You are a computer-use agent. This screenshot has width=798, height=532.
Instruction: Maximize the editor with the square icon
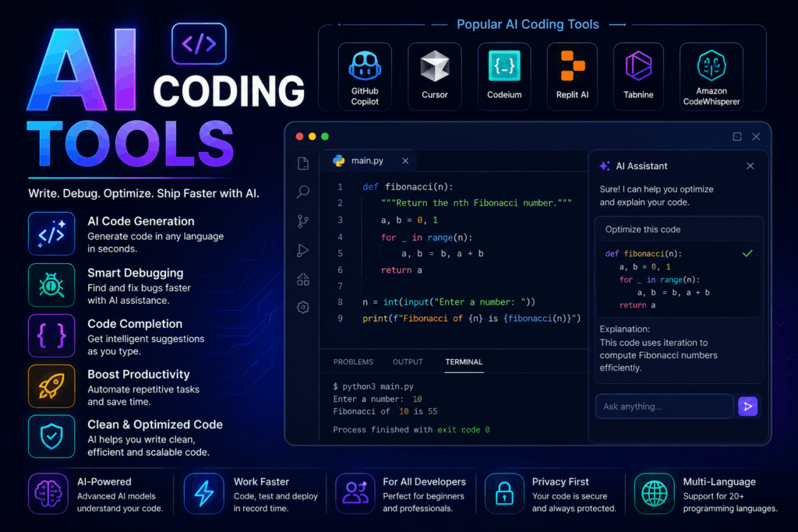coord(737,136)
